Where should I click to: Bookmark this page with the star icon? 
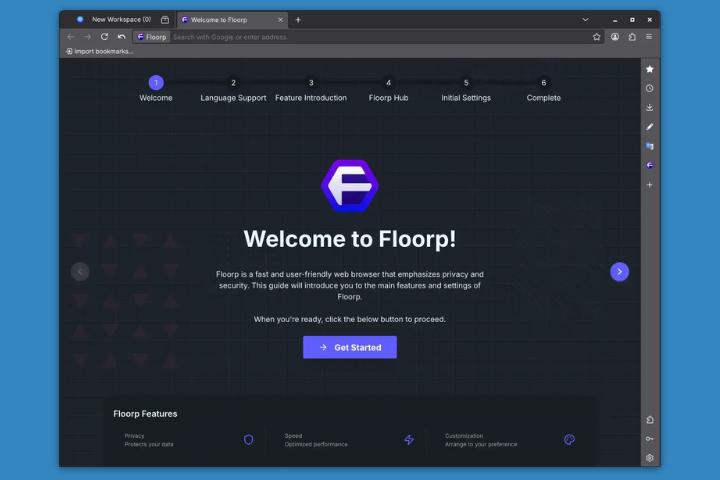[x=596, y=37]
